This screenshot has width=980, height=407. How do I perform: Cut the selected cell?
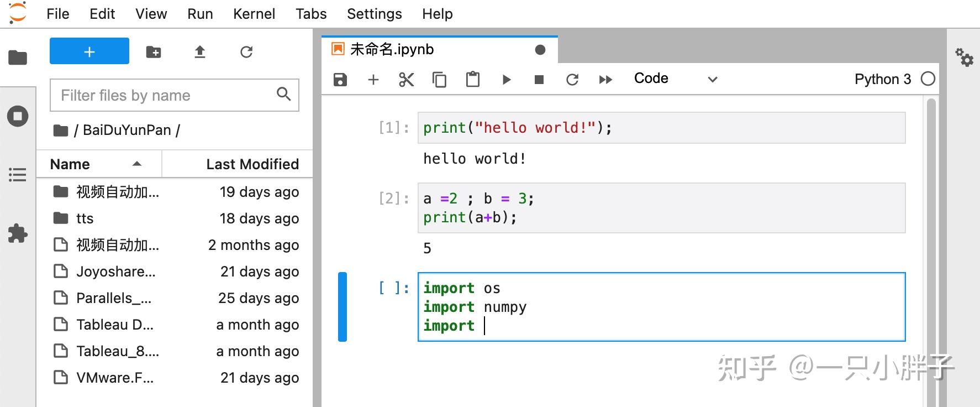tap(407, 80)
